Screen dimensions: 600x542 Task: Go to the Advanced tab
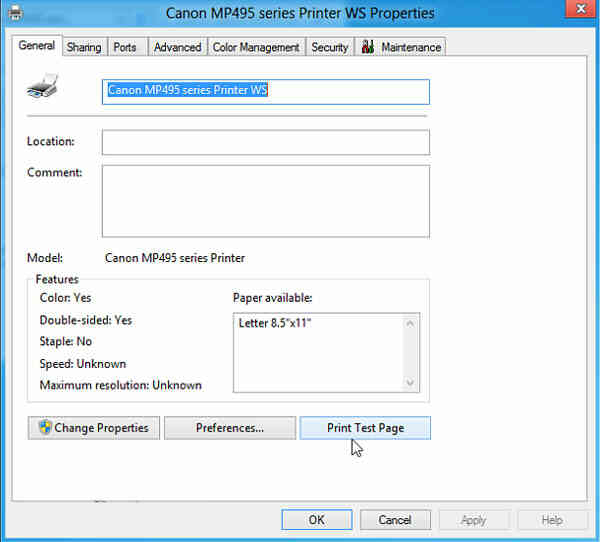tap(178, 47)
